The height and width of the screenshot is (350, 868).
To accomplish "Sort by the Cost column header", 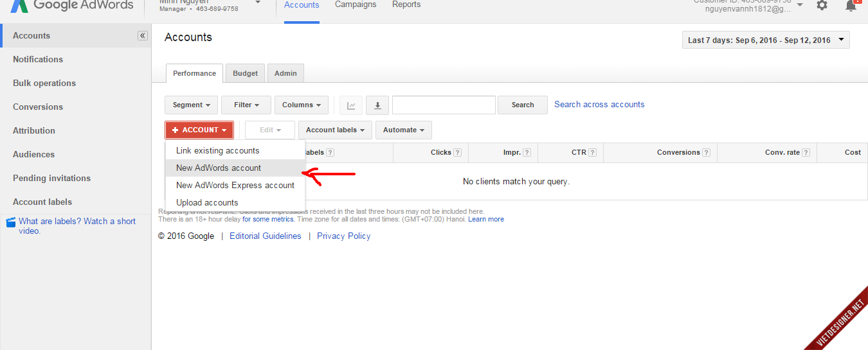I will coord(853,153).
